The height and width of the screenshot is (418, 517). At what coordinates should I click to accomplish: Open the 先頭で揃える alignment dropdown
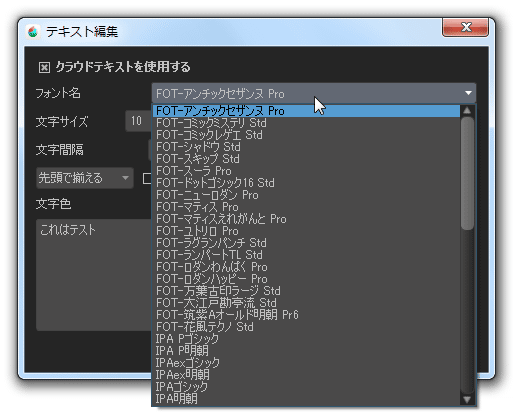tap(85, 178)
